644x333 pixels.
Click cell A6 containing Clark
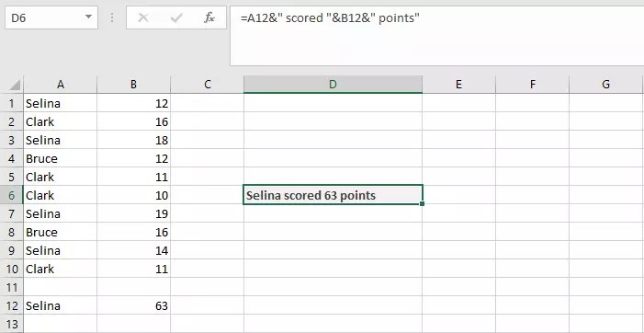pyautogui.click(x=61, y=195)
